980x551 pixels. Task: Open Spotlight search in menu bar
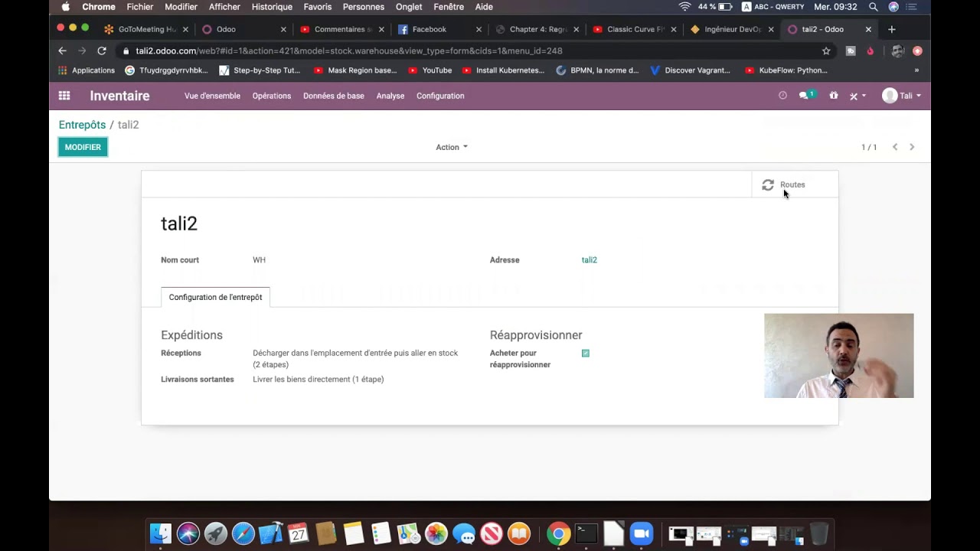coord(873,7)
